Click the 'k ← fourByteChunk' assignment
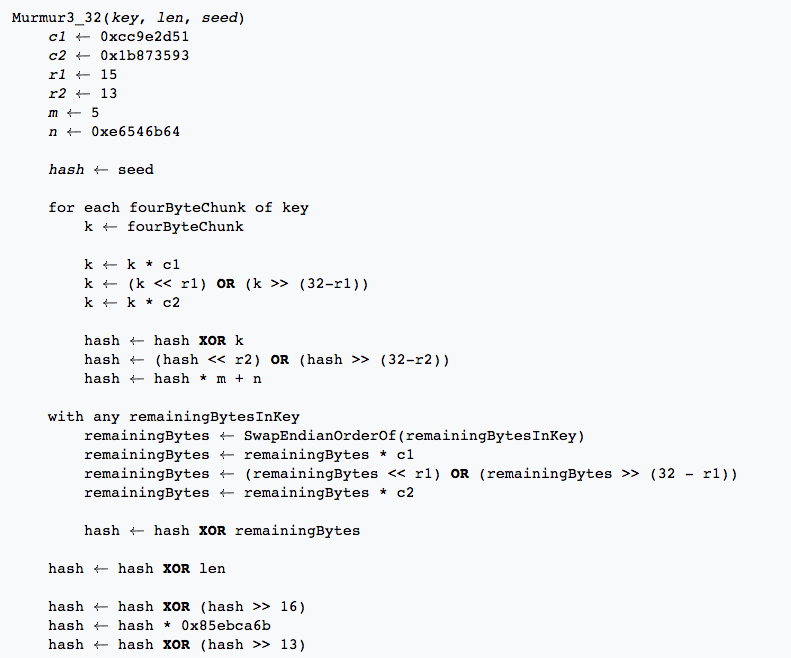Image resolution: width=791 pixels, height=658 pixels. tap(164, 227)
